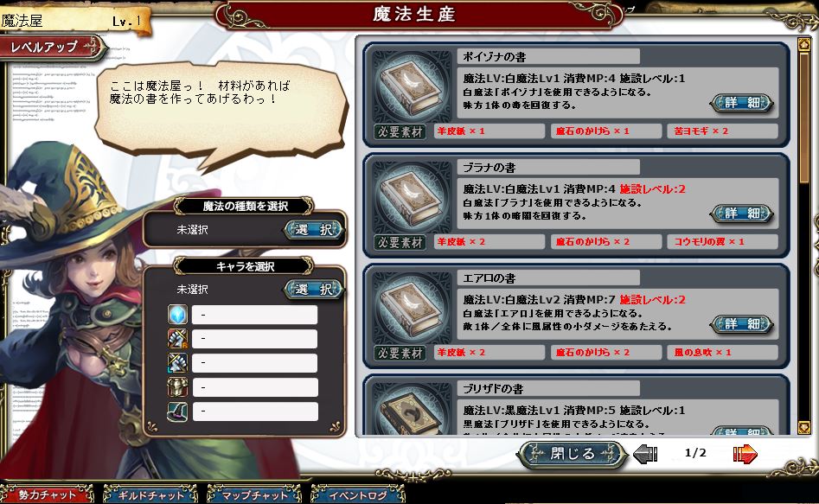This screenshot has width=819, height=504.
Task: Click the ブラナの書 spellbook icon
Action: click(412, 197)
